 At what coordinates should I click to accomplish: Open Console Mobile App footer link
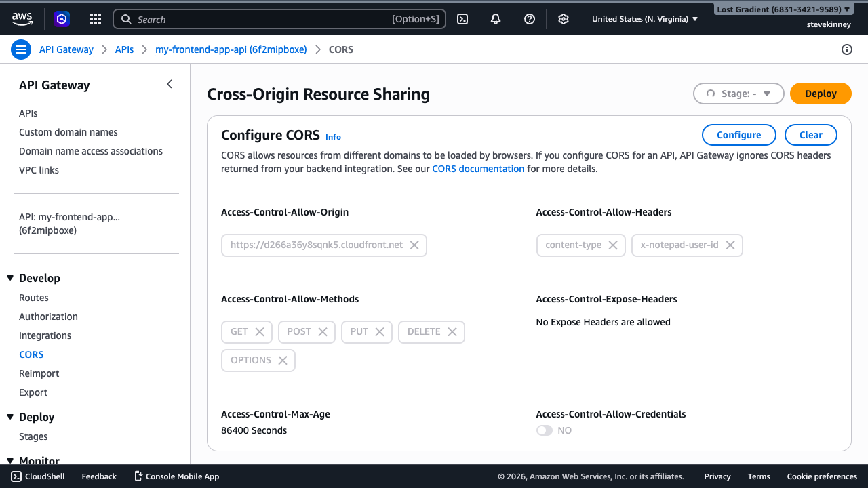(176, 476)
